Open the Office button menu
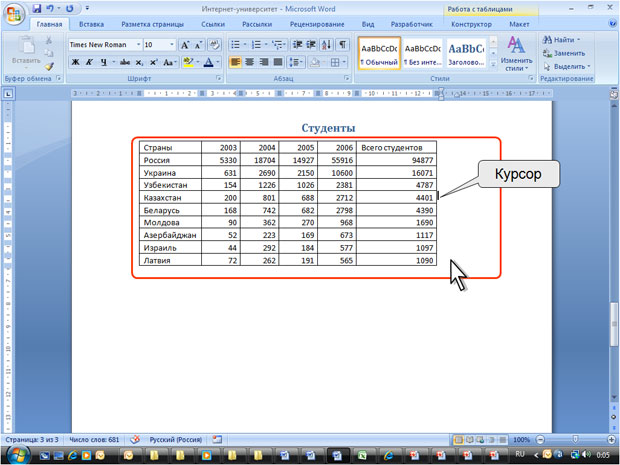Screen dimensions: 620x465 click(x=14, y=14)
